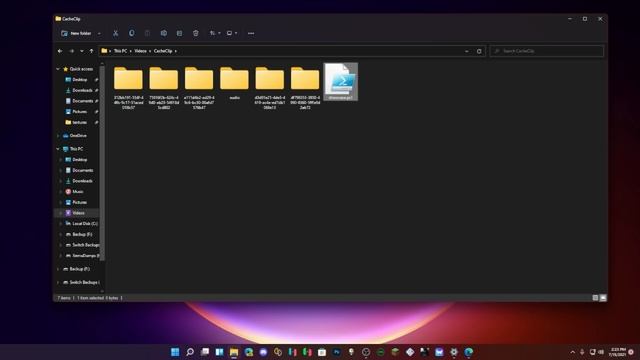This screenshot has width=640, height=360.
Task: Open the XenoDumps drive in the sidebar
Action: tap(85, 256)
